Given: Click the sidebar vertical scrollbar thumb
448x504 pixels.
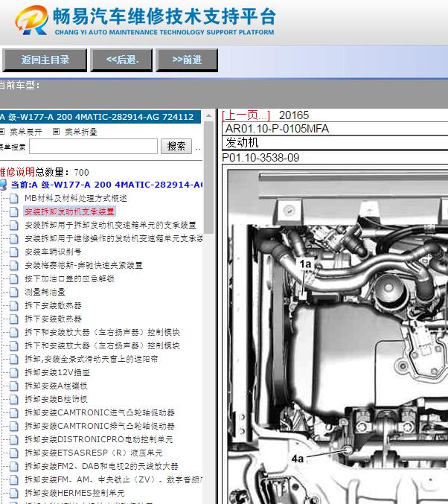Looking at the screenshot, I should pos(209,177).
